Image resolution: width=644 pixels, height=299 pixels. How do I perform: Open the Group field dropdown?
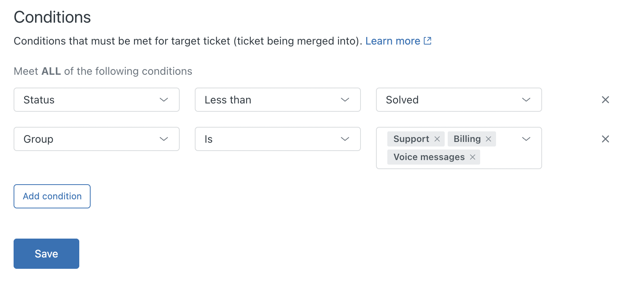96,139
